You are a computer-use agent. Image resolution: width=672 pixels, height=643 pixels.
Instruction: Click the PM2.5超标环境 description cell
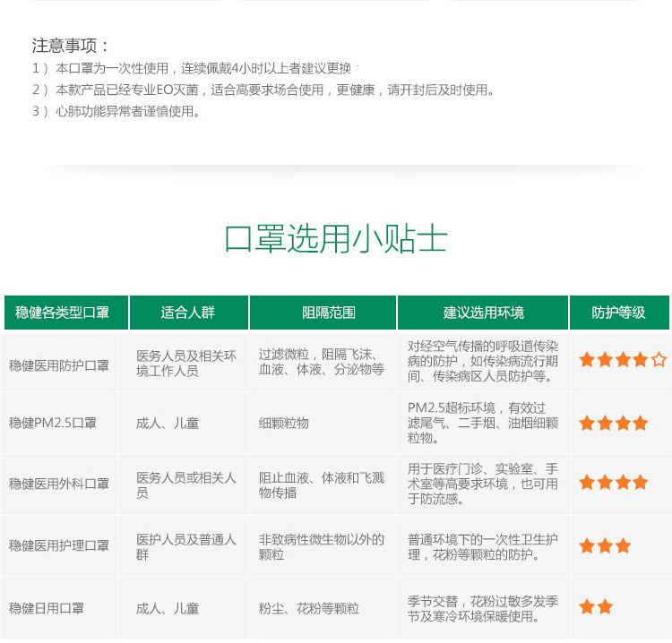(483, 423)
